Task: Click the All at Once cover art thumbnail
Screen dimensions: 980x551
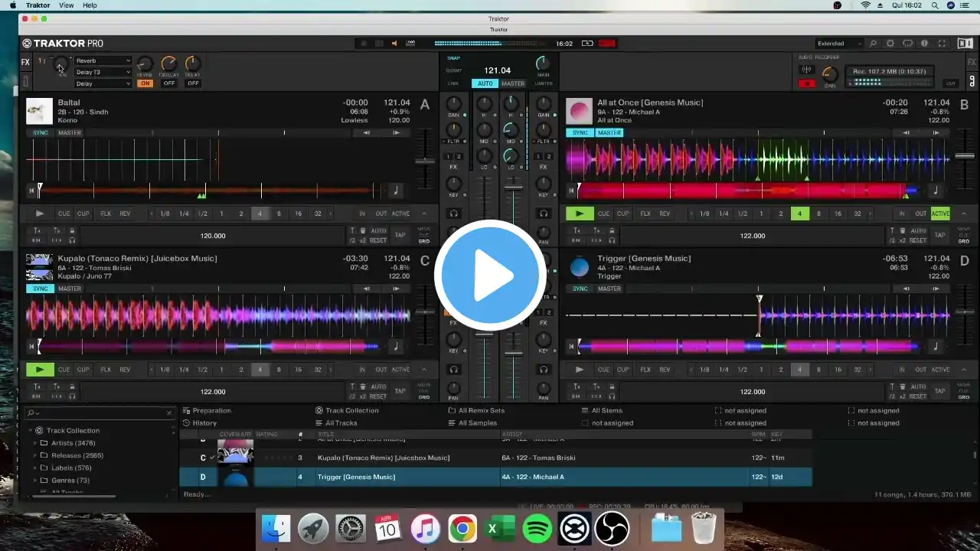Action: click(x=580, y=111)
